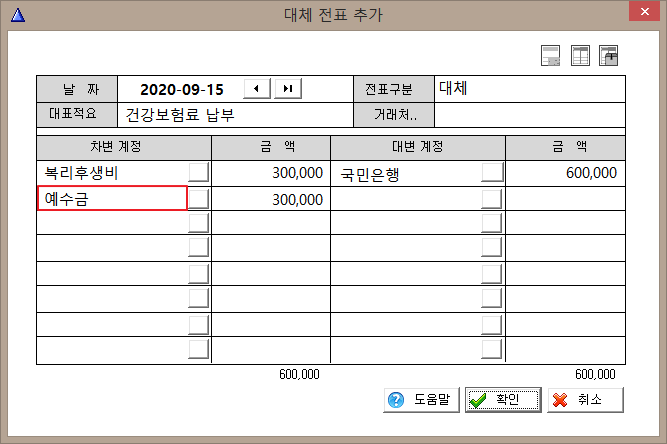Viewport: 667px width, 444px height.
Task: Open lookup button in third debit account row
Action: click(198, 223)
